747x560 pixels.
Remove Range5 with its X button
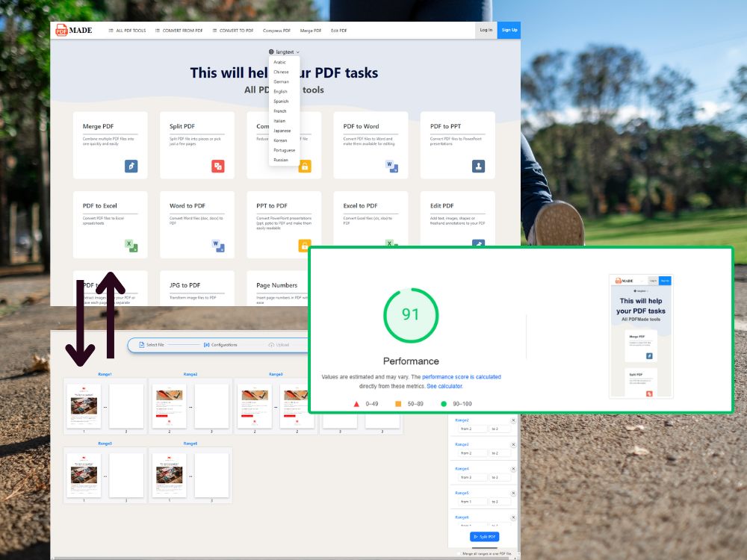pos(513,494)
